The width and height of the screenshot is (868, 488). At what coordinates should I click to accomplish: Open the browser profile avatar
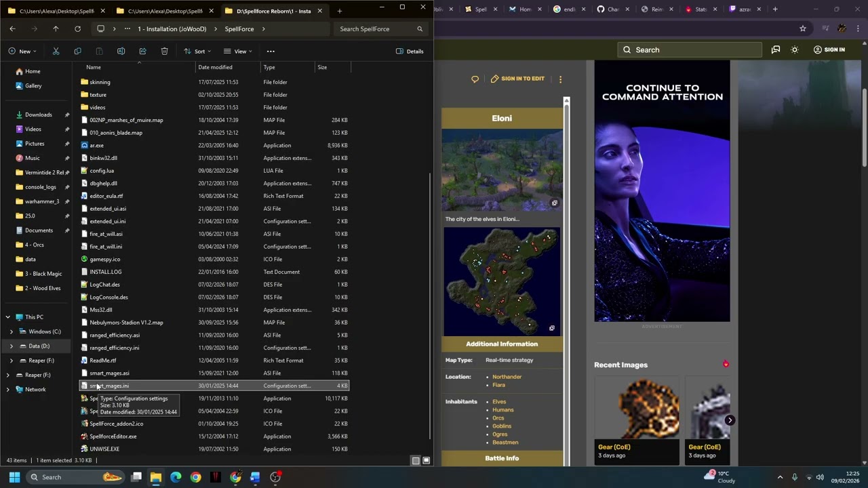click(842, 28)
